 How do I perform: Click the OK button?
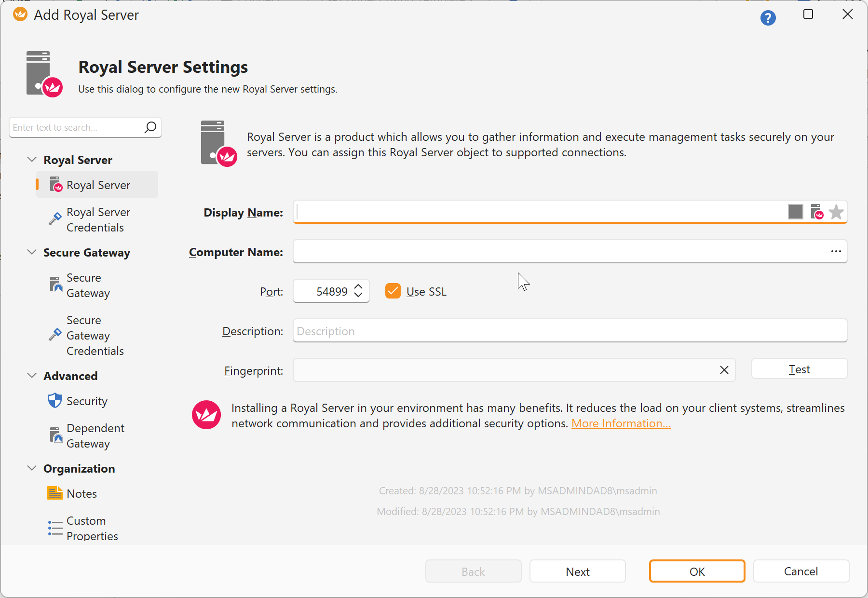point(697,571)
